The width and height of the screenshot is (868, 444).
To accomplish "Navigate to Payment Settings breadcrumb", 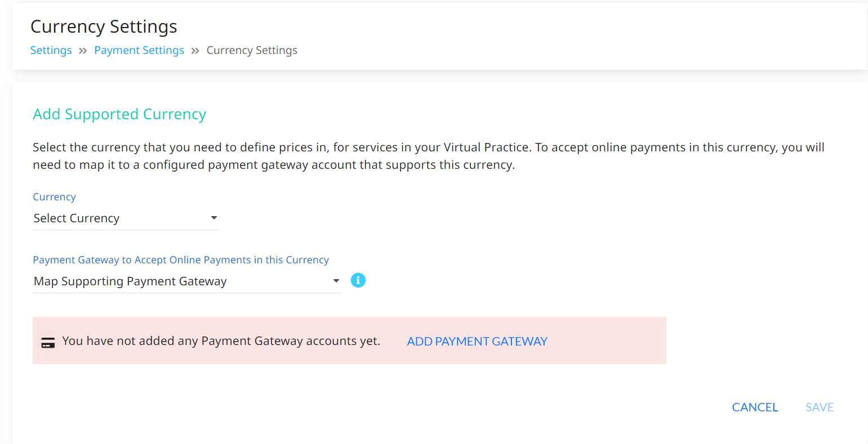I will (139, 50).
